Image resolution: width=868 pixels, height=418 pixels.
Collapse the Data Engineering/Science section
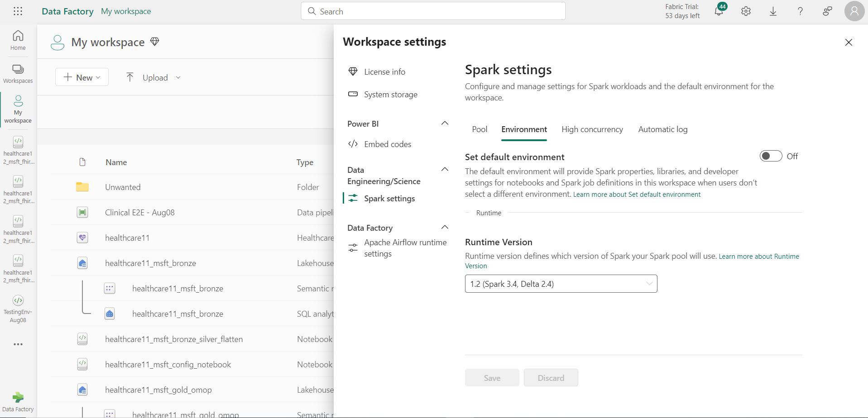[x=445, y=170]
